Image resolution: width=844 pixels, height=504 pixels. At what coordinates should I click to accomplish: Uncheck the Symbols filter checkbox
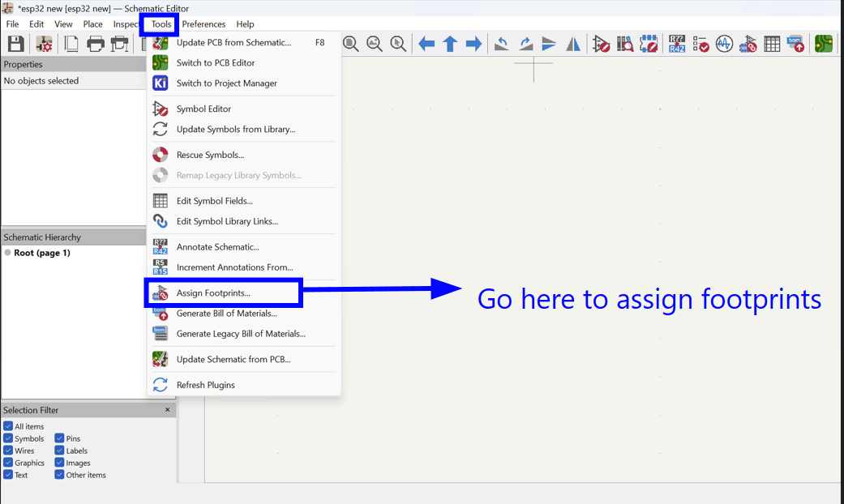click(8, 438)
